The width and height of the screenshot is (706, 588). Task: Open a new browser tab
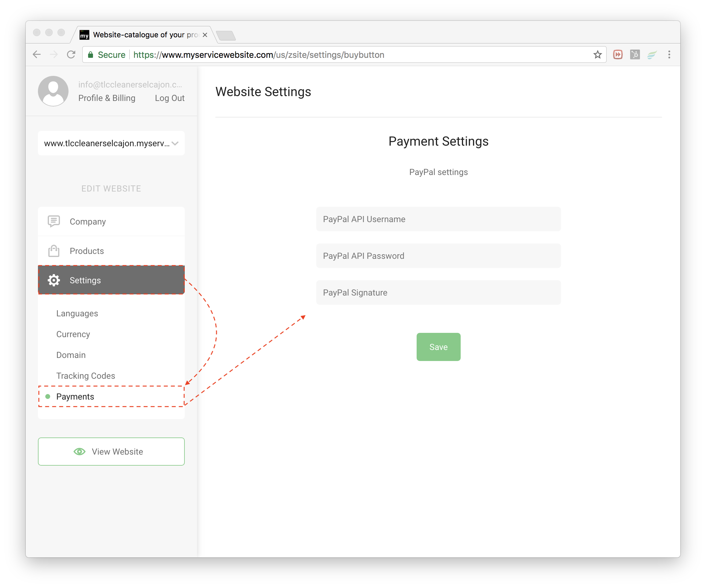tap(225, 35)
